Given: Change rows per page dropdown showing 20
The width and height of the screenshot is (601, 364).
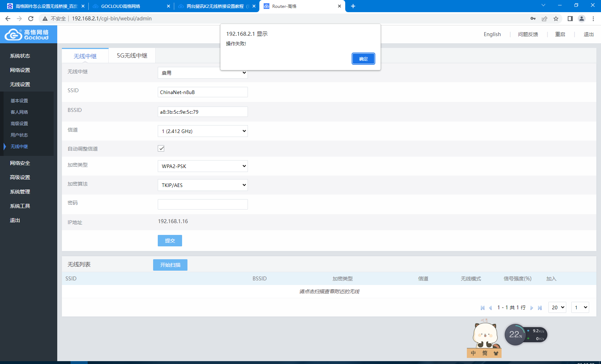Looking at the screenshot, I should [x=557, y=308].
